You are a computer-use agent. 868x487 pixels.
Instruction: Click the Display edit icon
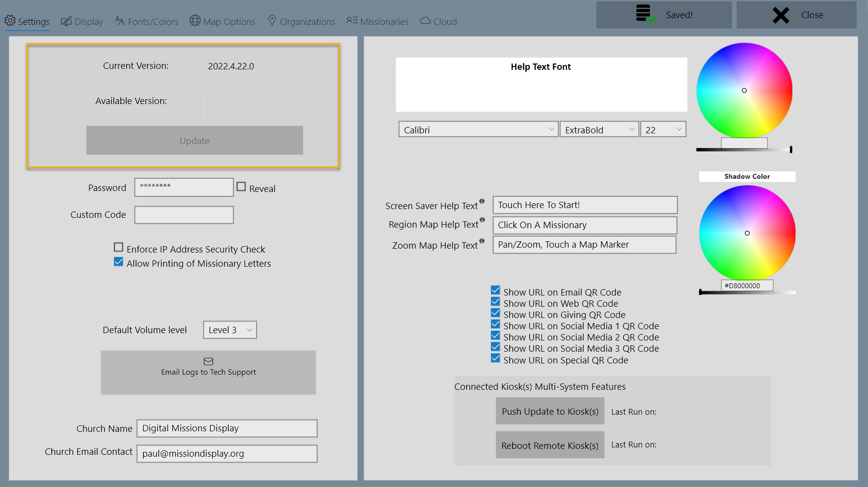[65, 21]
